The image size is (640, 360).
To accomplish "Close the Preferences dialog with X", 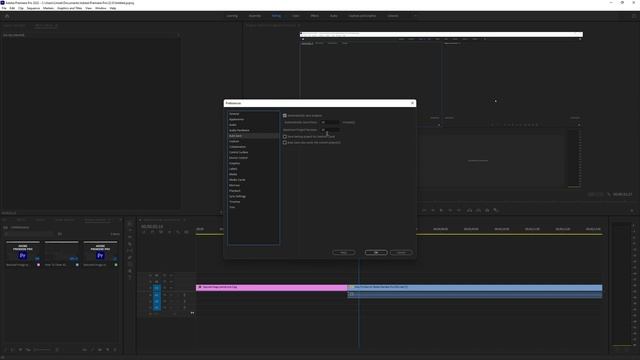I will [x=412, y=103].
